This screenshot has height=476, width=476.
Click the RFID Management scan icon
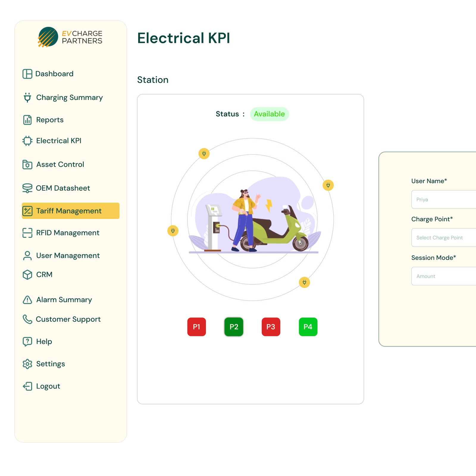coord(27,233)
